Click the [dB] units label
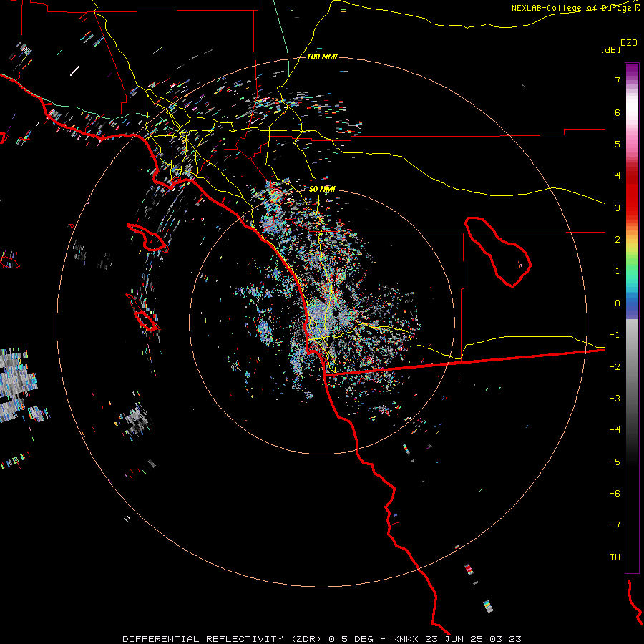 click(610, 49)
